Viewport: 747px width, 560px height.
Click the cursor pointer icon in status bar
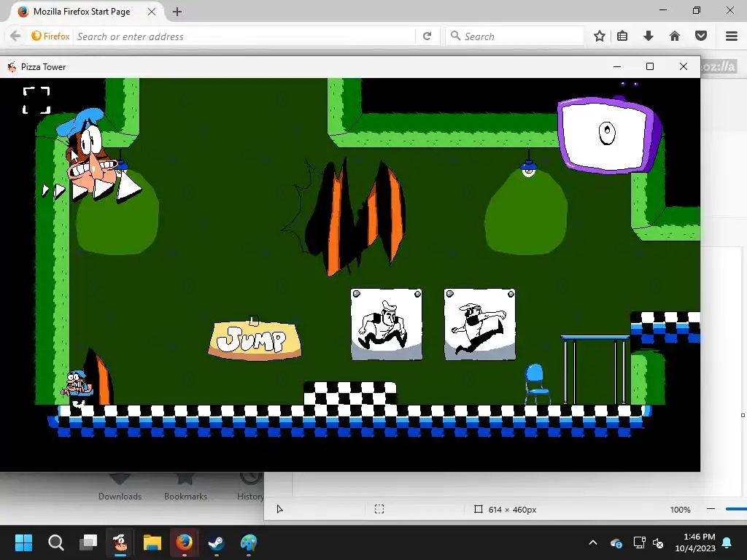point(279,510)
